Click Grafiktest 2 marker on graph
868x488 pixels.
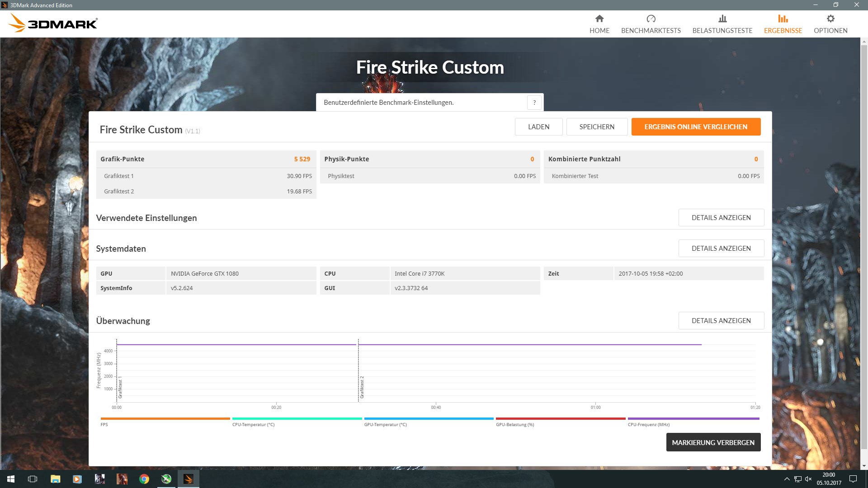361,387
